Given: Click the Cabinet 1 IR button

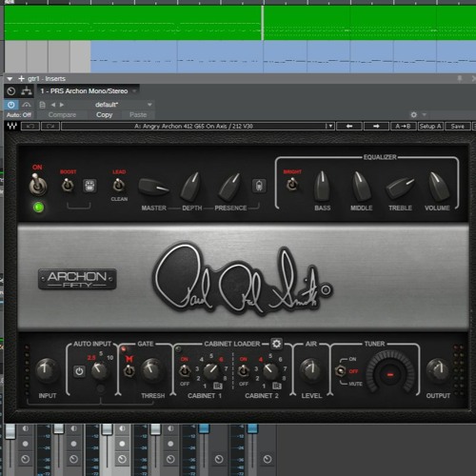Looking at the screenshot, I should tap(218, 386).
